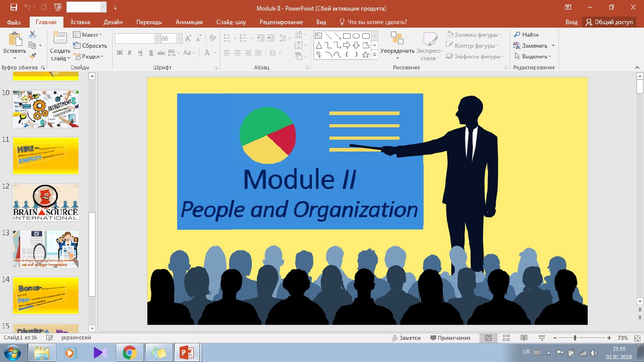This screenshot has height=362, width=644.
Task: Click the Format Painter brush icon
Action: (x=32, y=56)
